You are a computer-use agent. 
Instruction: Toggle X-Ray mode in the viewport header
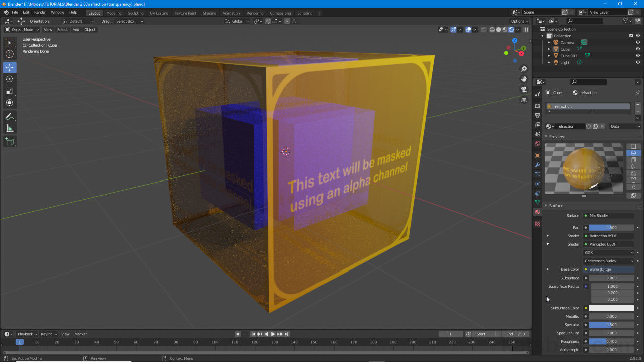click(484, 30)
